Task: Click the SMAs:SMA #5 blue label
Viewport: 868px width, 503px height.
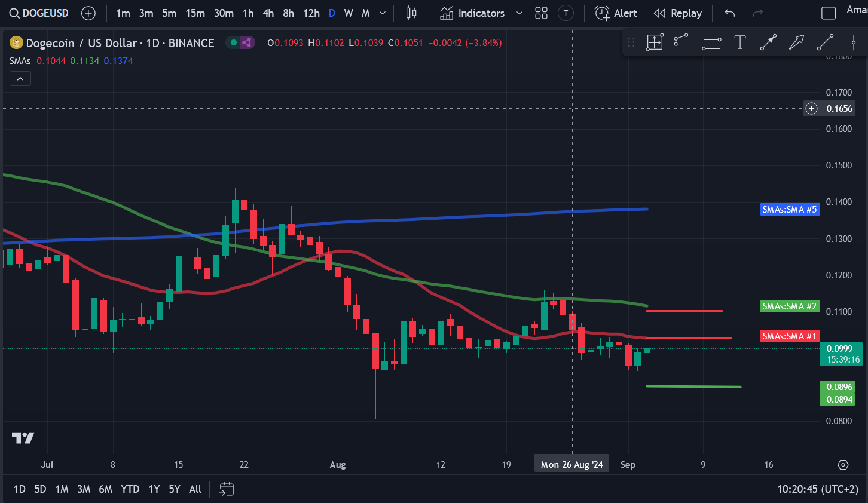Action: tap(790, 210)
